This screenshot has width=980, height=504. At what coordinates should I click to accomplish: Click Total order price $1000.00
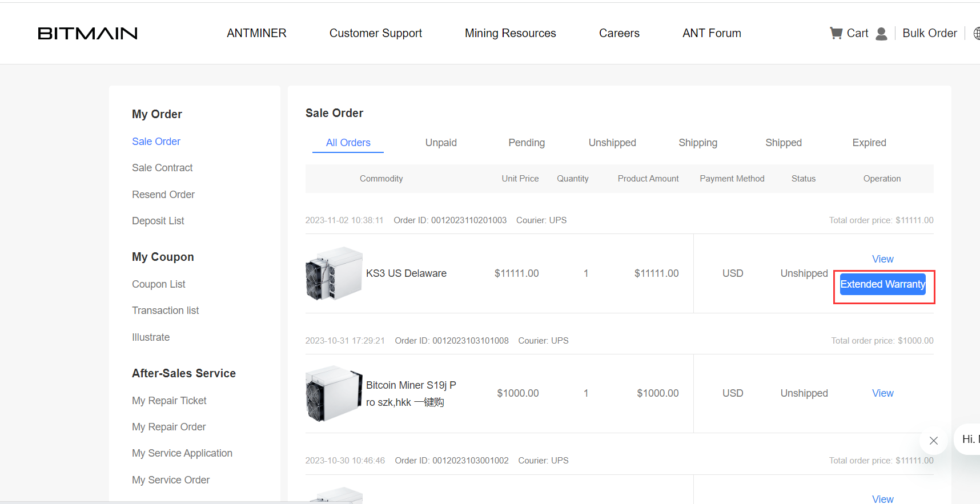(882, 341)
